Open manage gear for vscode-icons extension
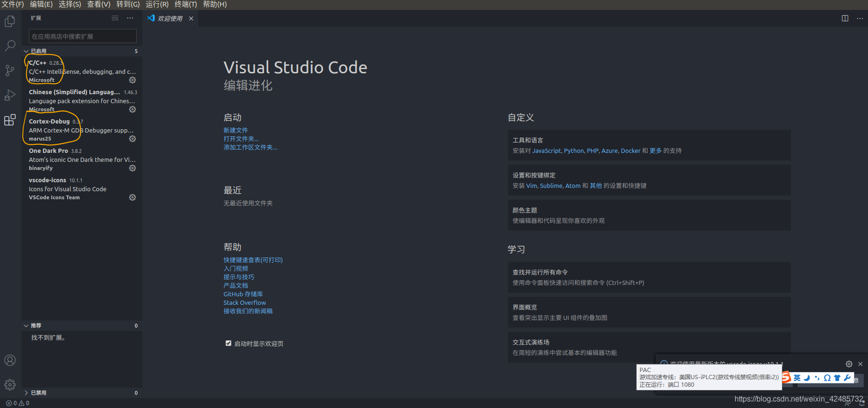868x408 pixels. point(132,197)
